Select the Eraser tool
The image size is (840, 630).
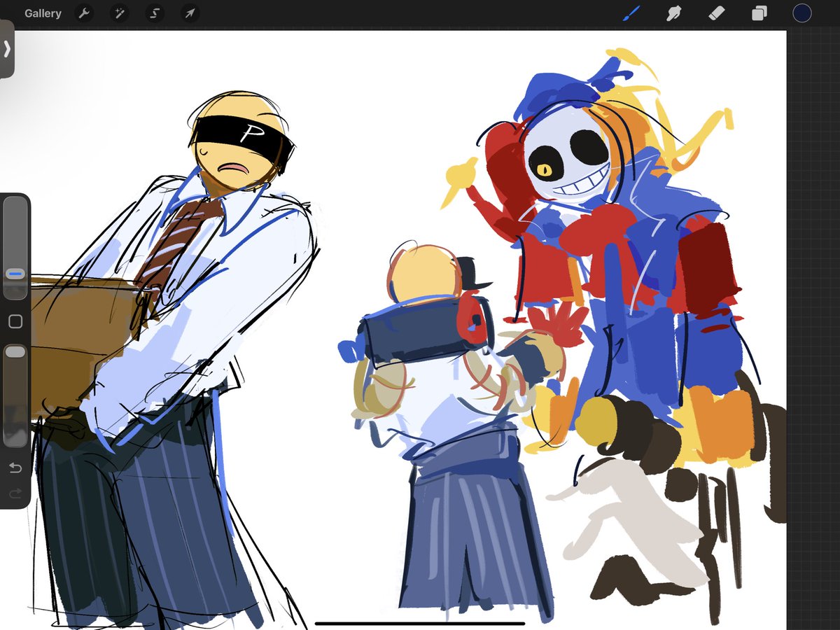point(717,13)
